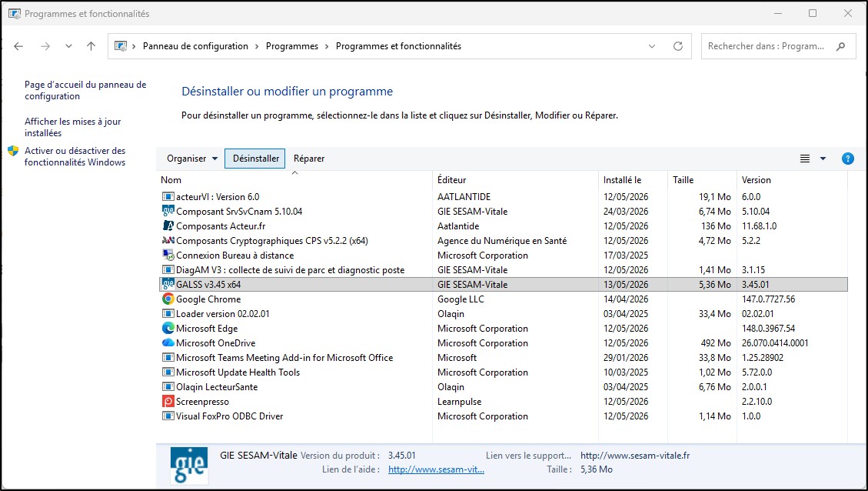The image size is (868, 491).
Task: Go up one level with up arrow
Action: (91, 46)
